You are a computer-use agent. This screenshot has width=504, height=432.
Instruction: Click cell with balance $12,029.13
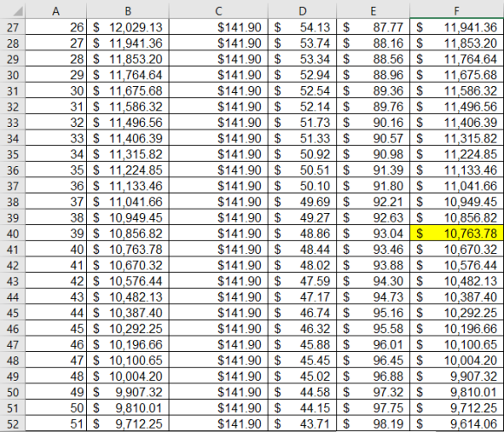128,27
